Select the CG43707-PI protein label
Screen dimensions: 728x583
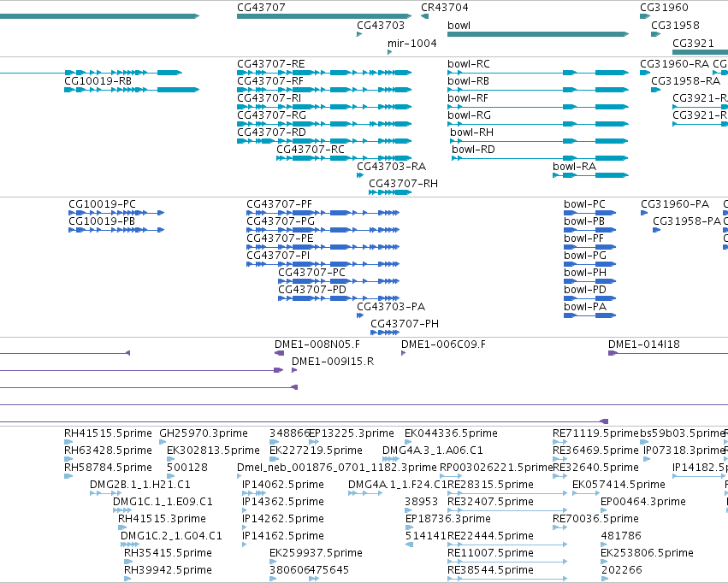coord(278,256)
